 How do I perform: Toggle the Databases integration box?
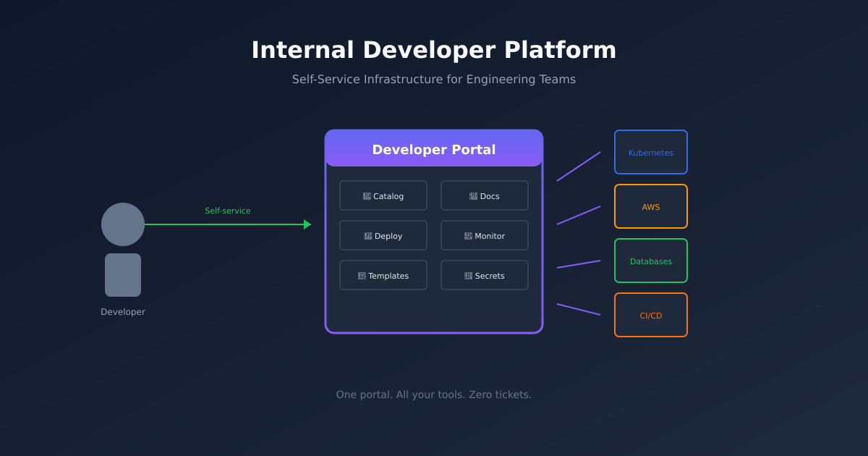(651, 261)
